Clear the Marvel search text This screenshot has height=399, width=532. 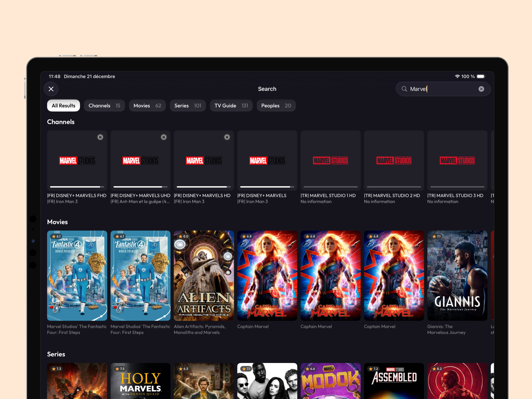click(x=481, y=89)
